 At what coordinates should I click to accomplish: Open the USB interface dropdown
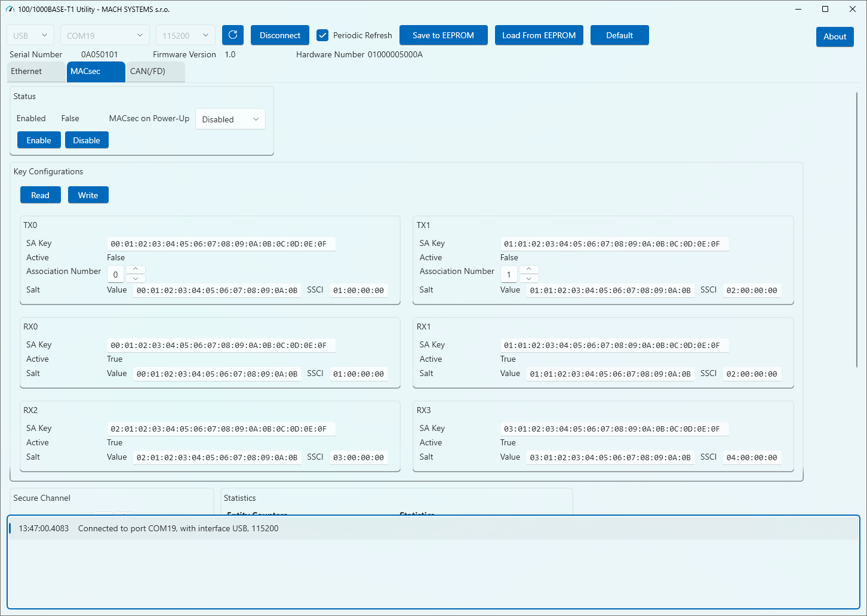pyautogui.click(x=30, y=36)
